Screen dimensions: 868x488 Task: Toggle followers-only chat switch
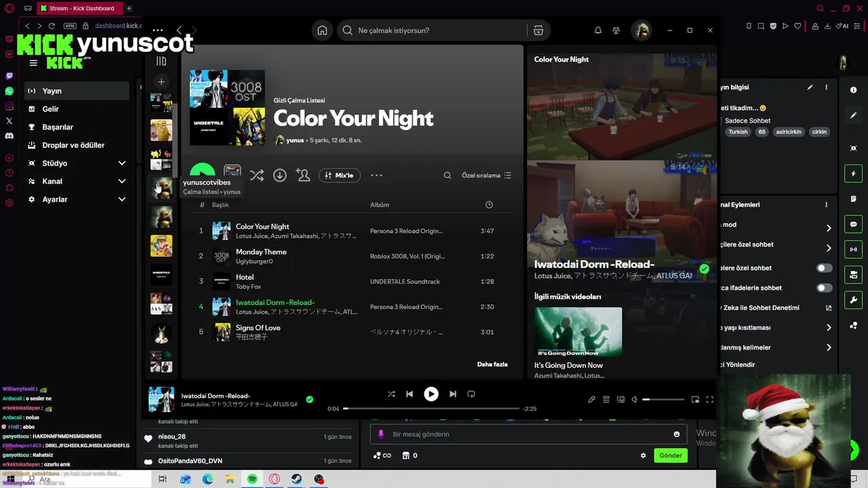824,268
